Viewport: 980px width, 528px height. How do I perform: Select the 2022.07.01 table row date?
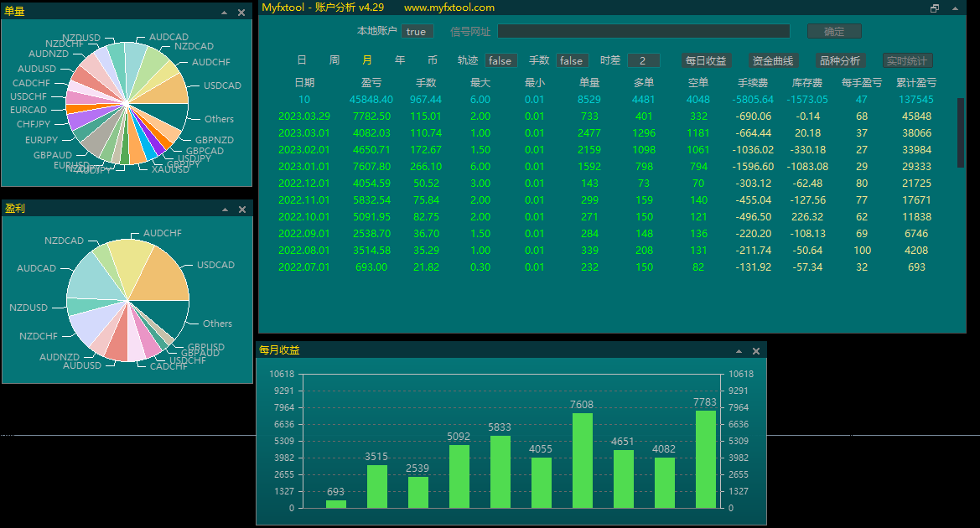tap(304, 267)
